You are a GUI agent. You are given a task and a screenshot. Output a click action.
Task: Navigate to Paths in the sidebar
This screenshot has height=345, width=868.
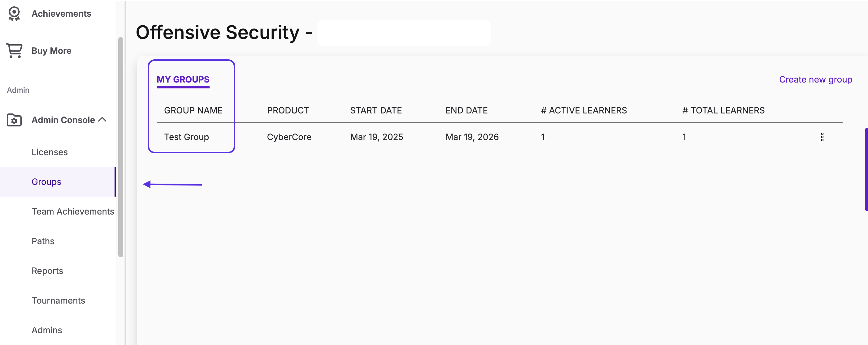tap(43, 241)
